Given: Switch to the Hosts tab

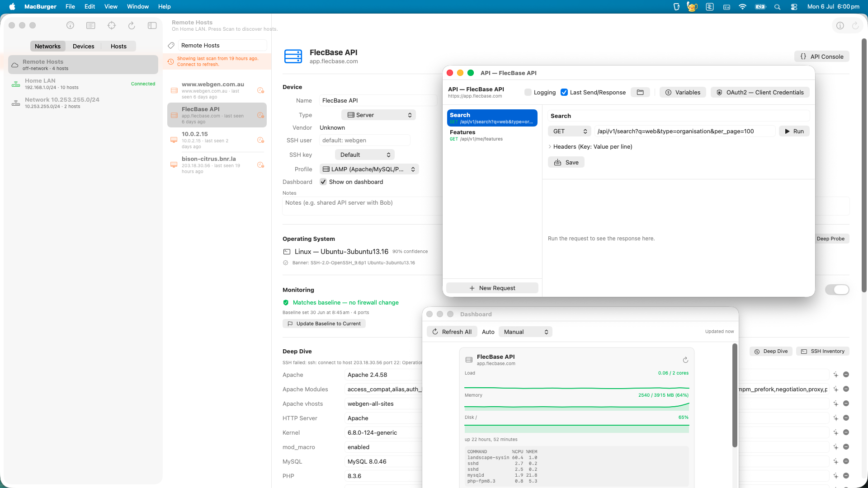Looking at the screenshot, I should (118, 46).
